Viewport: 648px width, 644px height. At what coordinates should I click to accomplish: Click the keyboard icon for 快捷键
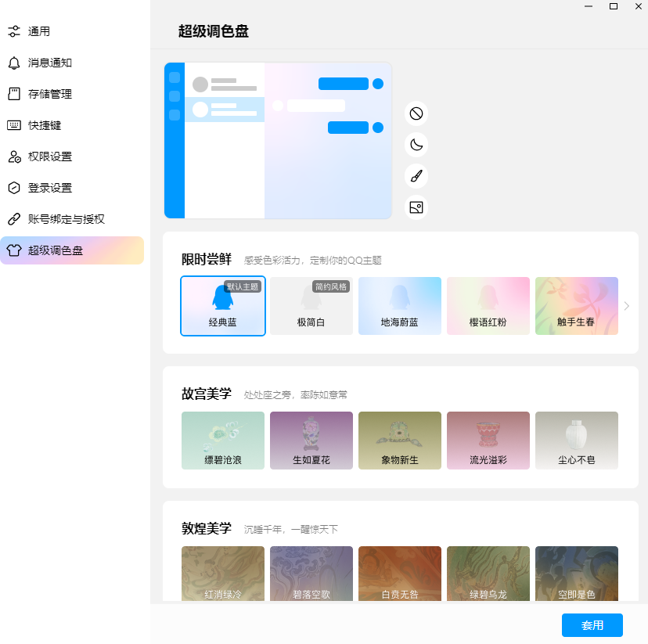14,125
